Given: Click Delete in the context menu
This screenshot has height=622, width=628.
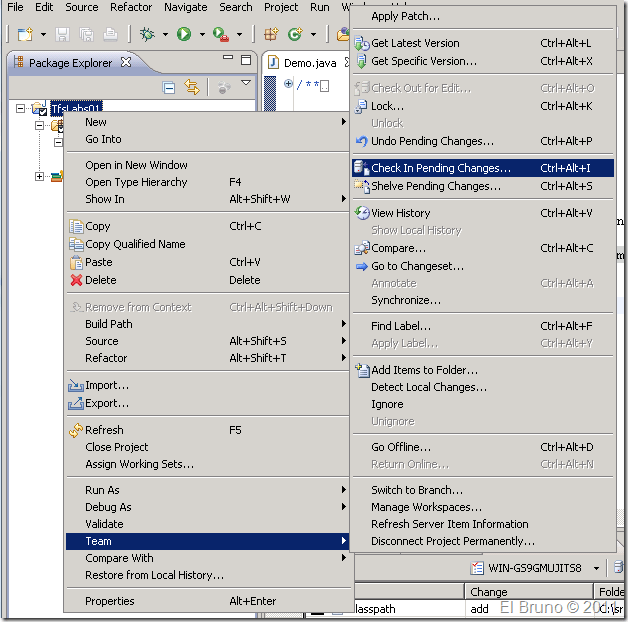Looking at the screenshot, I should (x=101, y=280).
